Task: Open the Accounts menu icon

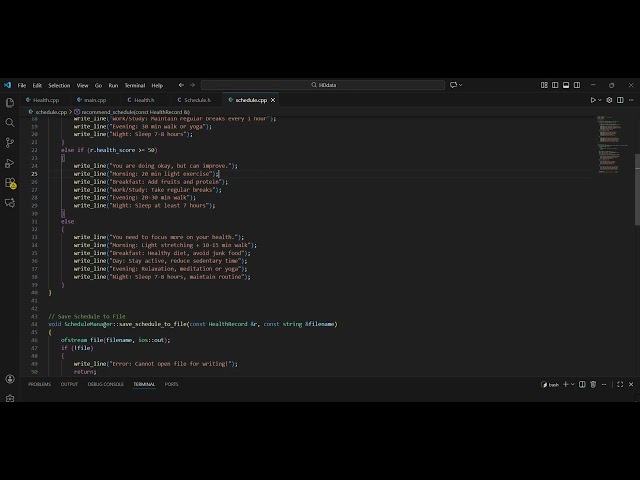Action: pos(10,379)
